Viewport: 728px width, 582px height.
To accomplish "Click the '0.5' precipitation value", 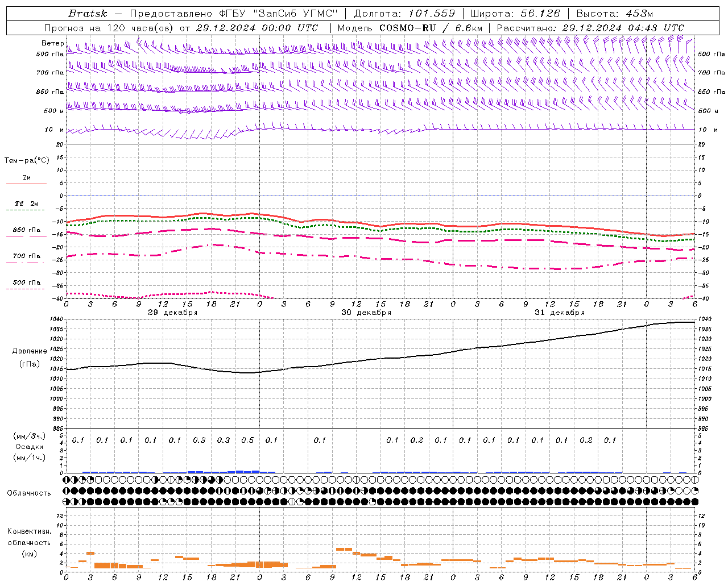I will click(247, 440).
